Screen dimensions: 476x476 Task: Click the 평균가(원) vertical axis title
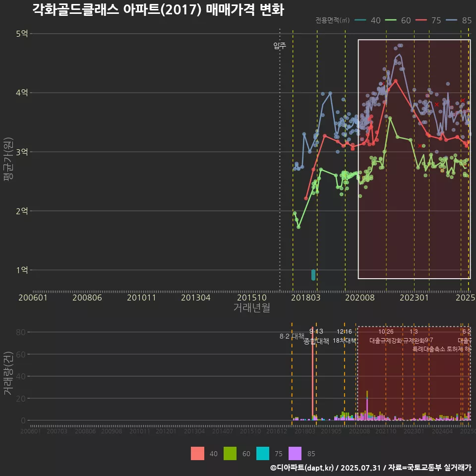pyautogui.click(x=8, y=159)
